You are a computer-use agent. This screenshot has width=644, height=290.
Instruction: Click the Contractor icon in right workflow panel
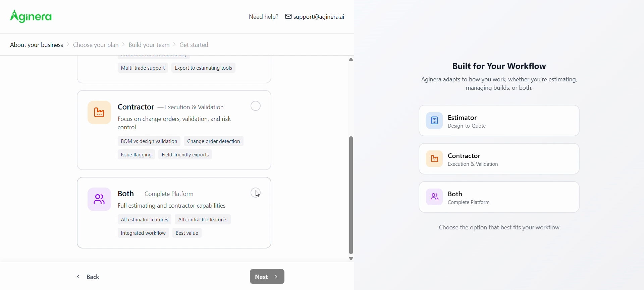pyautogui.click(x=434, y=159)
